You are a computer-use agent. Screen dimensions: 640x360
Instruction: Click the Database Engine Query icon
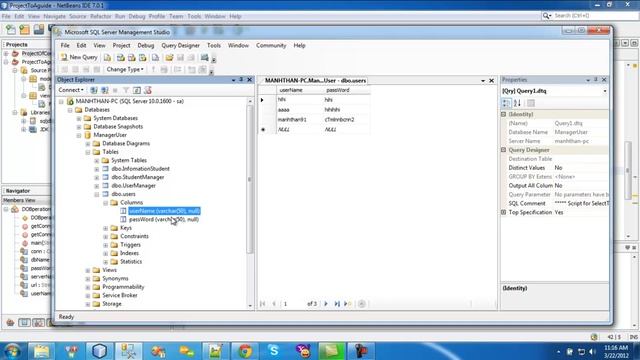[107, 58]
